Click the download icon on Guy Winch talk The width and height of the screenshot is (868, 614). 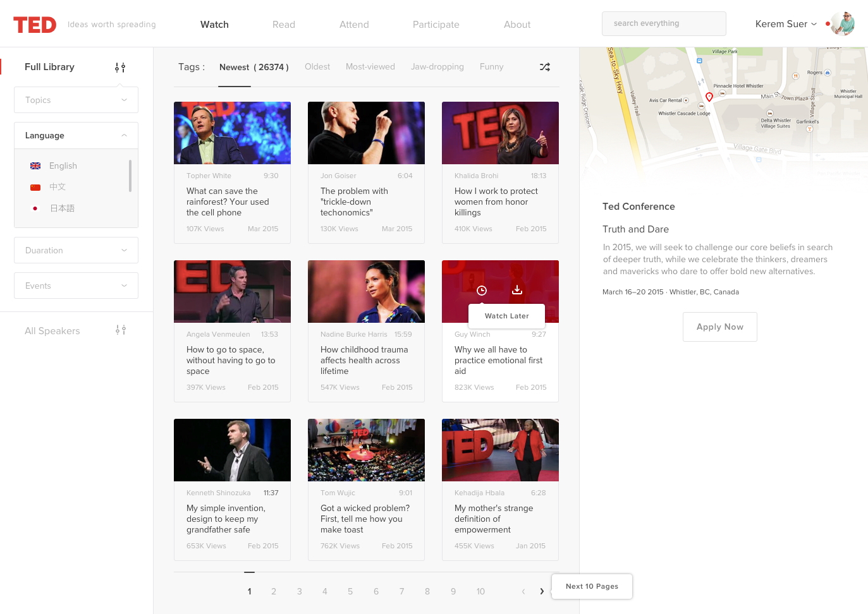coord(517,289)
